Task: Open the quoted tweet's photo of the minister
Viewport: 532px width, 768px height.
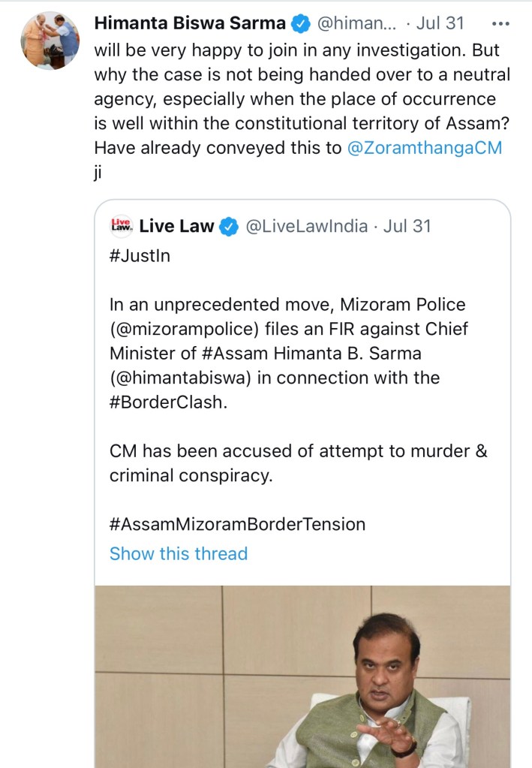Action: point(302,676)
